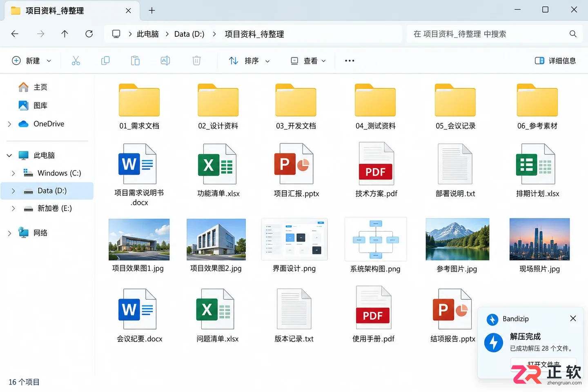
Task: Click the search magnifier icon
Action: coord(573,34)
